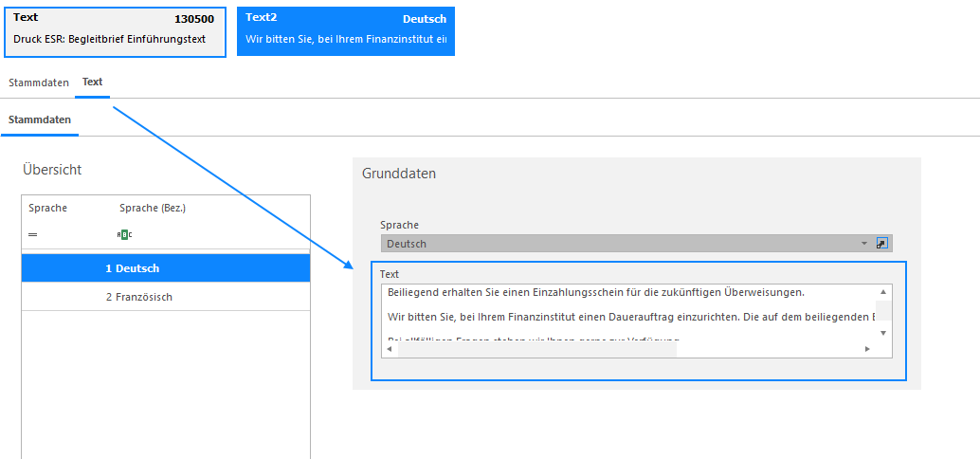Screen dimensions: 980x459
Task: Expand the Sprache dropdown showing Deutsch
Action: (863, 244)
